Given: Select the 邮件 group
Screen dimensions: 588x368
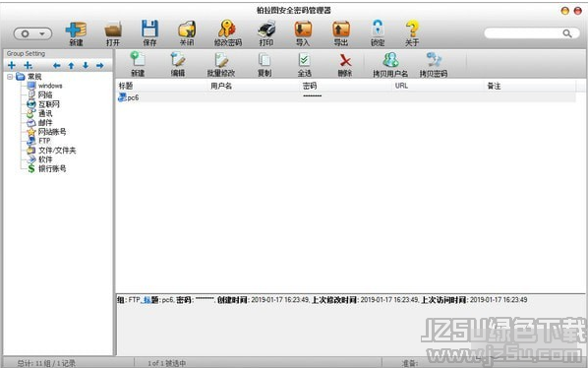Looking at the screenshot, I should [45, 123].
